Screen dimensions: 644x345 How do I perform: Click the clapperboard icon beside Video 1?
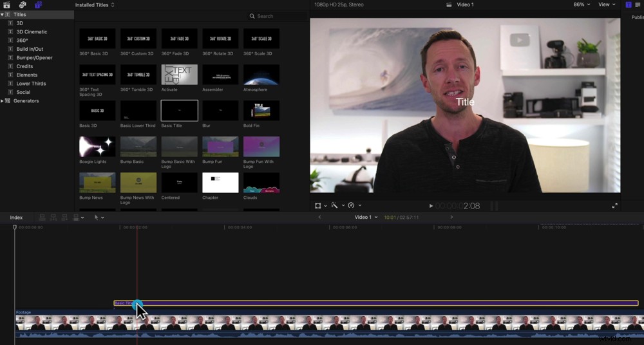tap(449, 5)
